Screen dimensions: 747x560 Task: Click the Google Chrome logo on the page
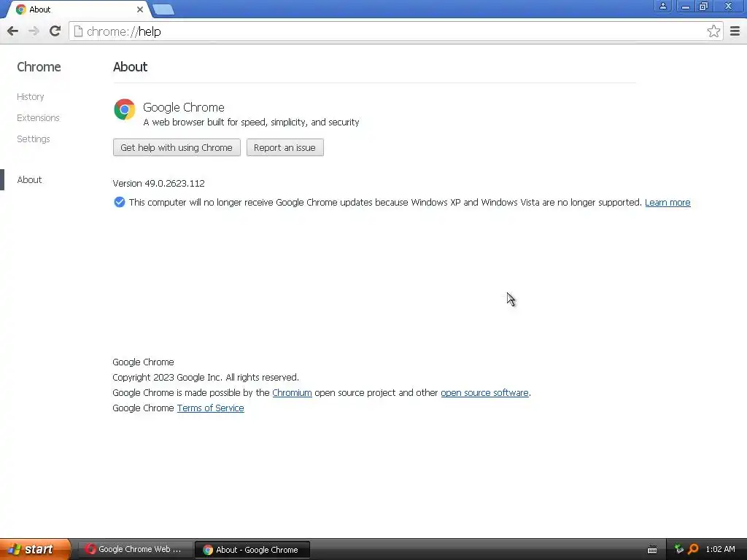click(124, 109)
